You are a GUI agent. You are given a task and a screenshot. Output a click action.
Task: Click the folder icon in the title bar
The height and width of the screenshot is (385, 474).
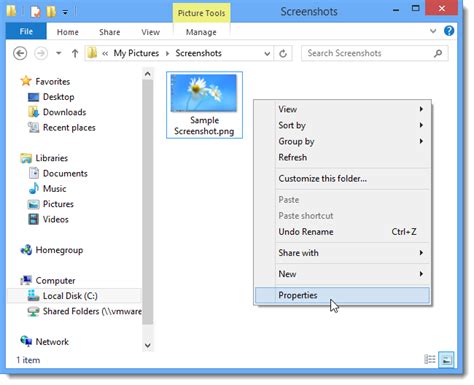[11, 11]
